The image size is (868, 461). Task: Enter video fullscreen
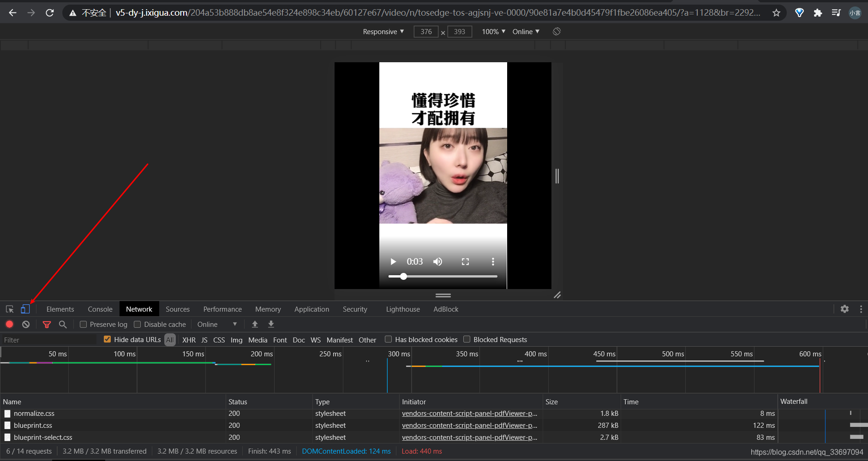coord(465,262)
